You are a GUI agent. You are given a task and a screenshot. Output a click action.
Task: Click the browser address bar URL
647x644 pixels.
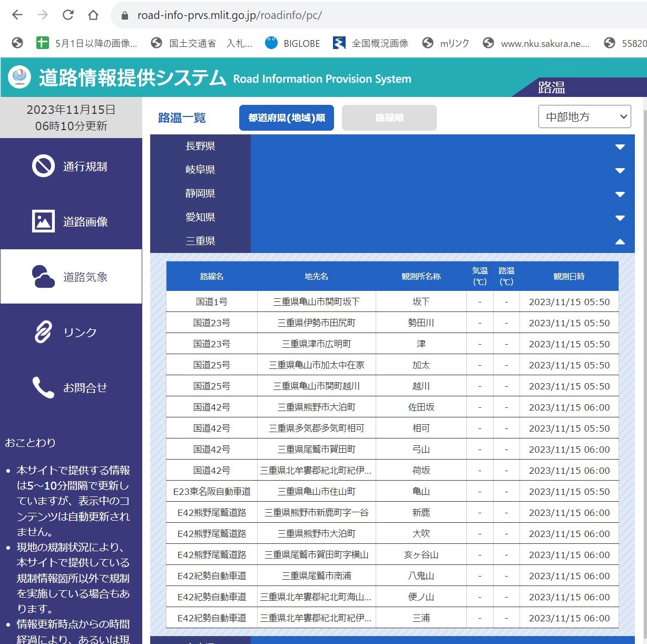tap(229, 15)
